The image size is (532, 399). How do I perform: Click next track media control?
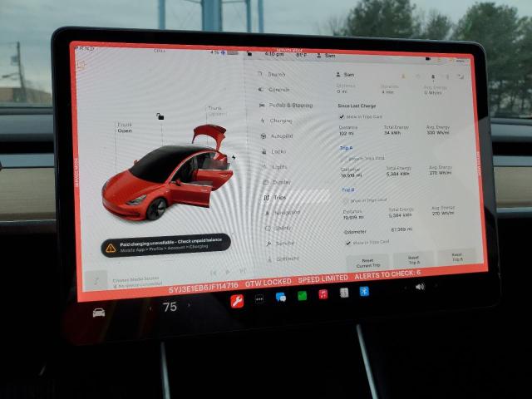tap(243, 271)
